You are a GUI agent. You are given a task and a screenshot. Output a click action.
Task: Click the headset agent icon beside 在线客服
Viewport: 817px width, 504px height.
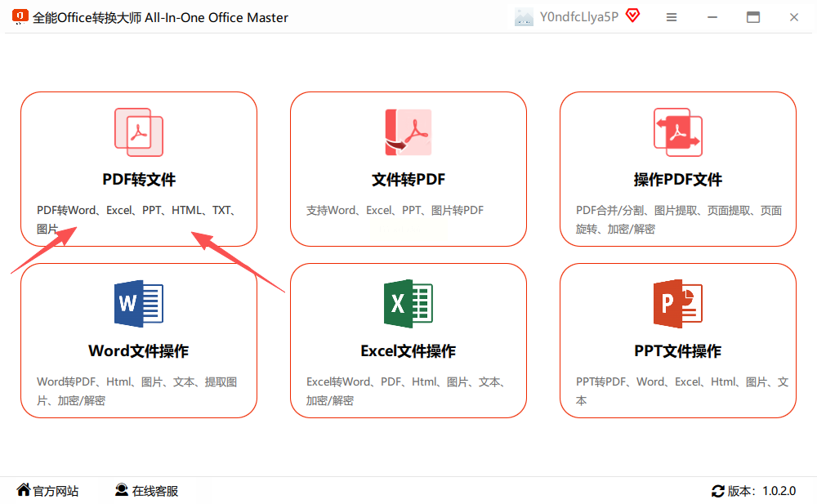pos(122,489)
